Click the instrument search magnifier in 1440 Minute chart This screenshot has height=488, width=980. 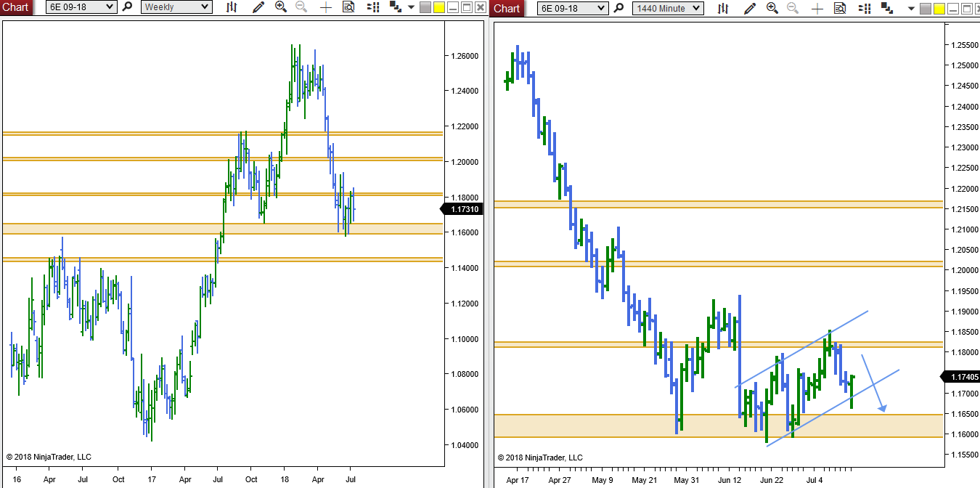pyautogui.click(x=618, y=8)
